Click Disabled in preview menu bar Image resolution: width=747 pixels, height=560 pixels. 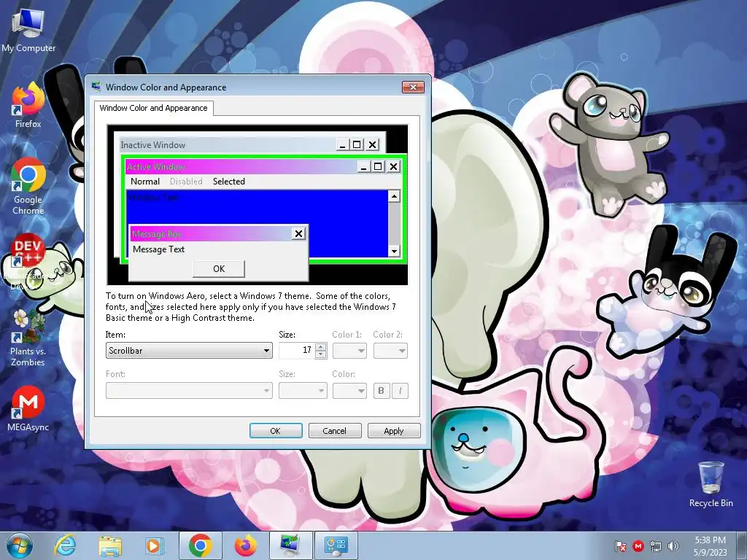(x=186, y=182)
